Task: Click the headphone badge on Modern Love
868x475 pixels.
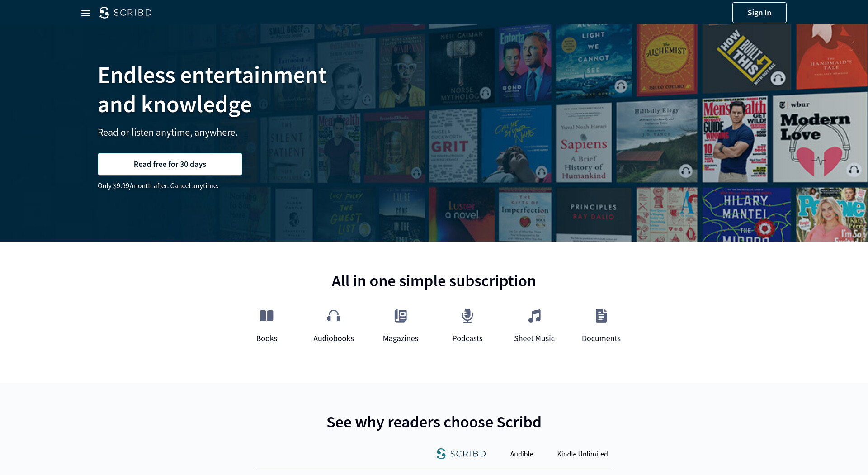Action: point(854,170)
